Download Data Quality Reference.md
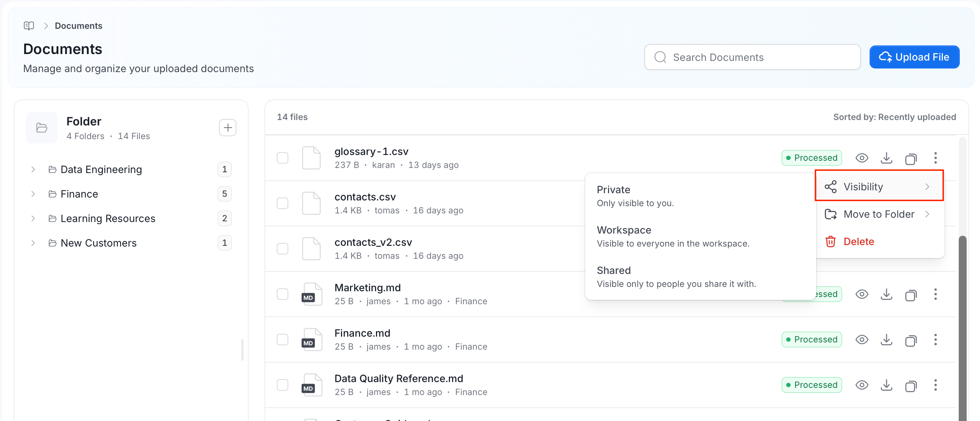The width and height of the screenshot is (980, 421). click(887, 385)
